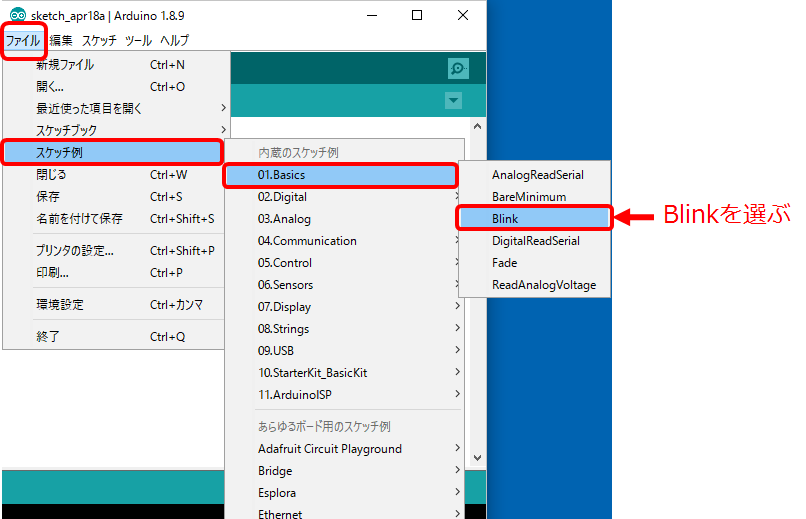
Task: Open the ReadAnalogVoltage example
Action: click(x=535, y=285)
